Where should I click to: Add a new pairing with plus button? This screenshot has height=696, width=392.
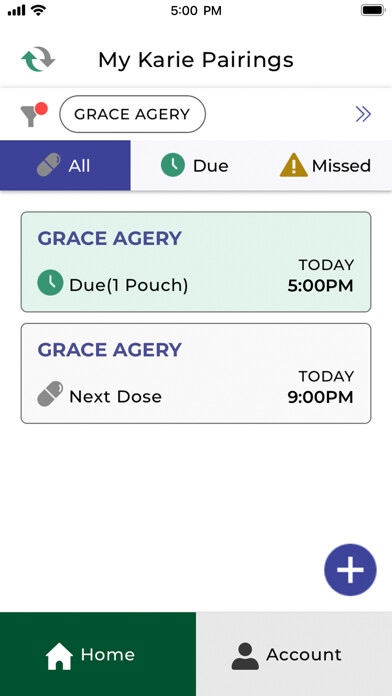(x=350, y=569)
